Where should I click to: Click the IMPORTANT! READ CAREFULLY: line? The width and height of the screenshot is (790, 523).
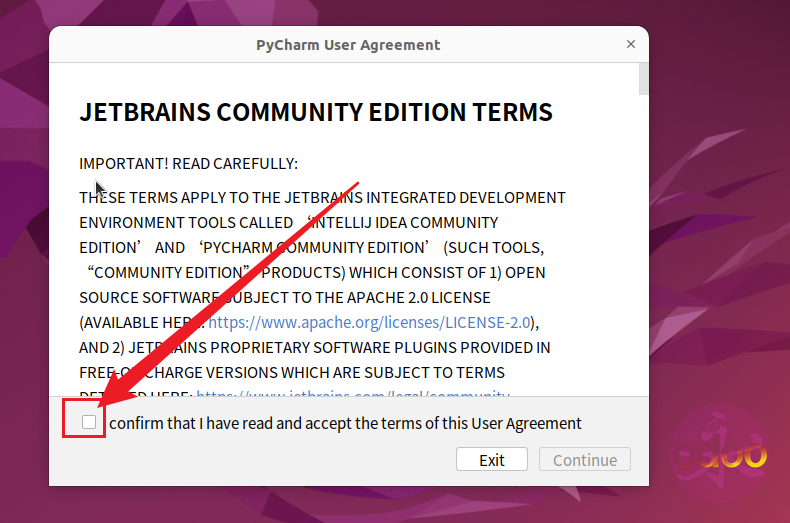click(188, 164)
